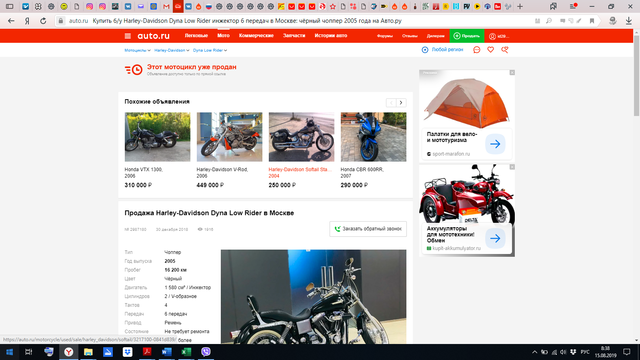Screen dimensions: 640x360
Task: Open browser downloads arrow icon
Action: coord(629,21)
